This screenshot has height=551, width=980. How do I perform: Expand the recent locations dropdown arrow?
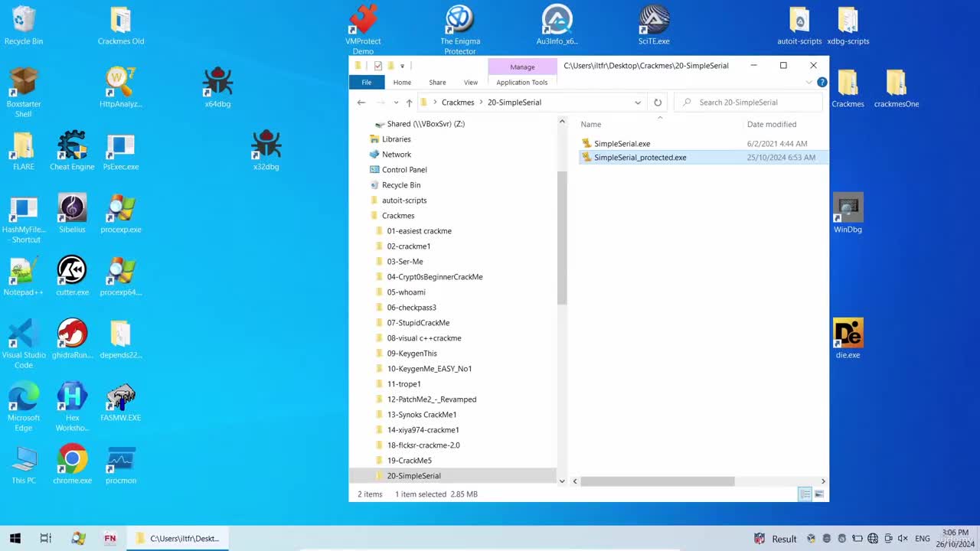(x=396, y=103)
